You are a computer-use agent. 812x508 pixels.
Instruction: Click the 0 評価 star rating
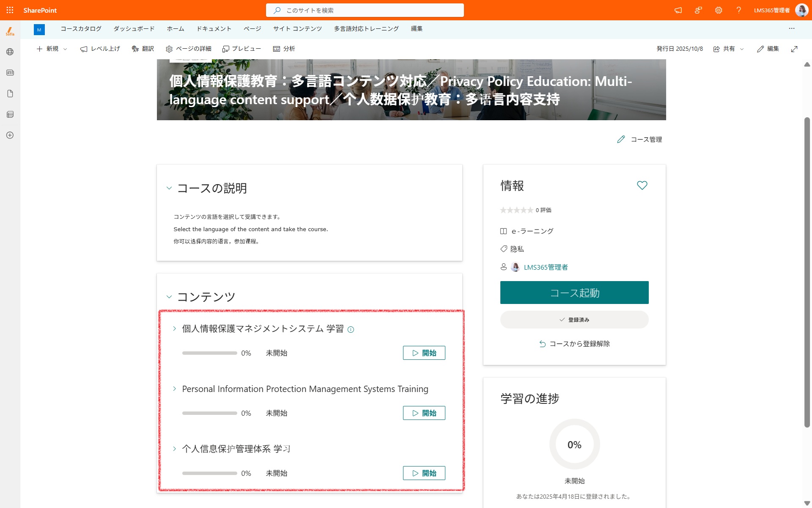(526, 210)
